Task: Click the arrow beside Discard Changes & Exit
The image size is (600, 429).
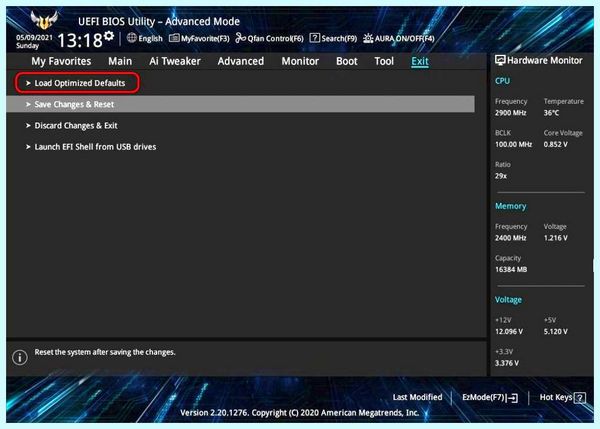Action: tap(28, 126)
